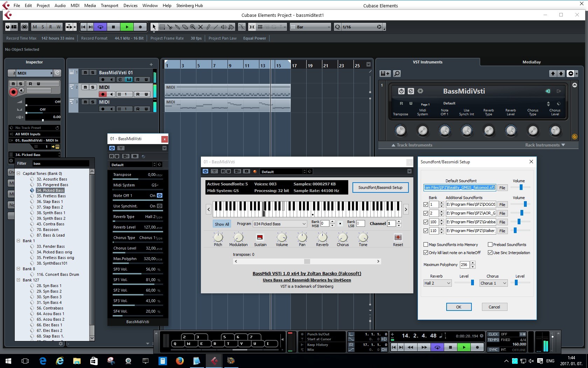Click the Reset icon in BassMidiVsti plugin
Screen dimensions: 588x368
(x=398, y=237)
